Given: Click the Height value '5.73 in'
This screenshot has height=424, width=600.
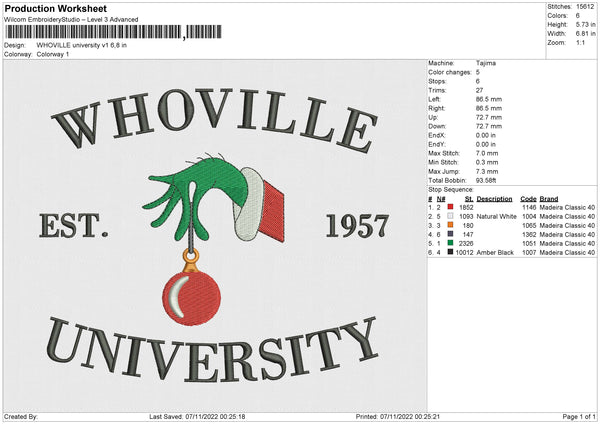Looking at the screenshot, I should point(585,24).
